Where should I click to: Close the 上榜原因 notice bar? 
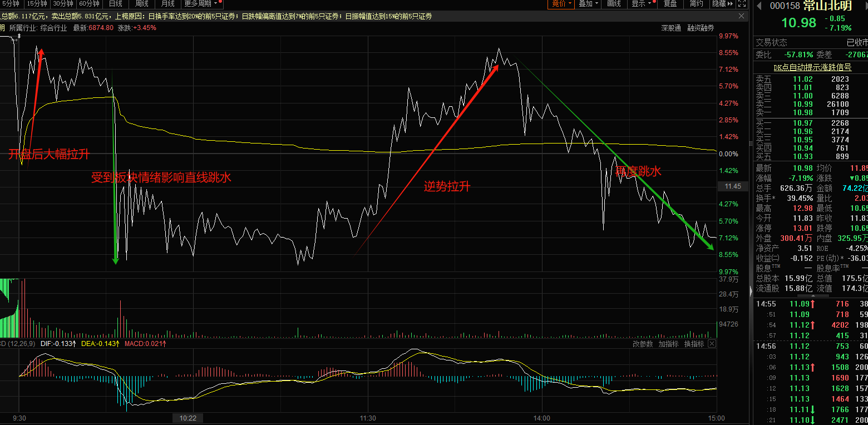click(x=741, y=16)
